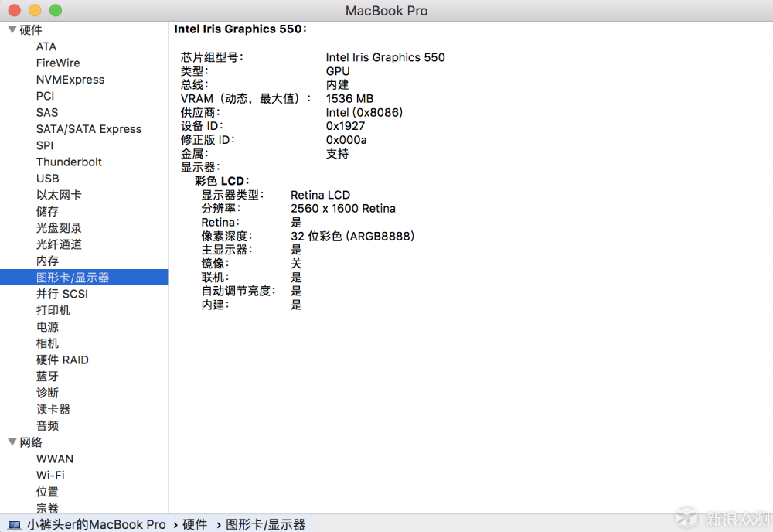Image resolution: width=773 pixels, height=532 pixels.
Task: Open the 硬件 RAID entry
Action: click(62, 360)
